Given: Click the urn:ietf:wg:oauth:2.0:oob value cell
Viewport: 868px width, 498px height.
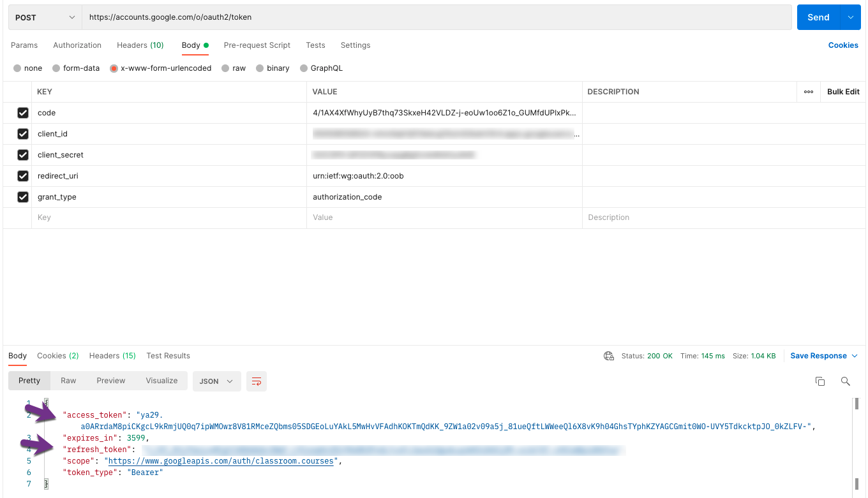Looking at the screenshot, I should [444, 176].
